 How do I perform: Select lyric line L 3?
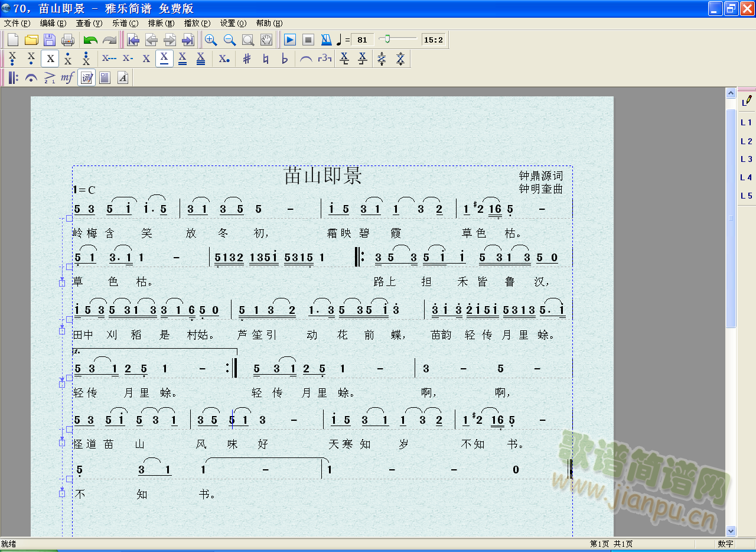tap(747, 160)
